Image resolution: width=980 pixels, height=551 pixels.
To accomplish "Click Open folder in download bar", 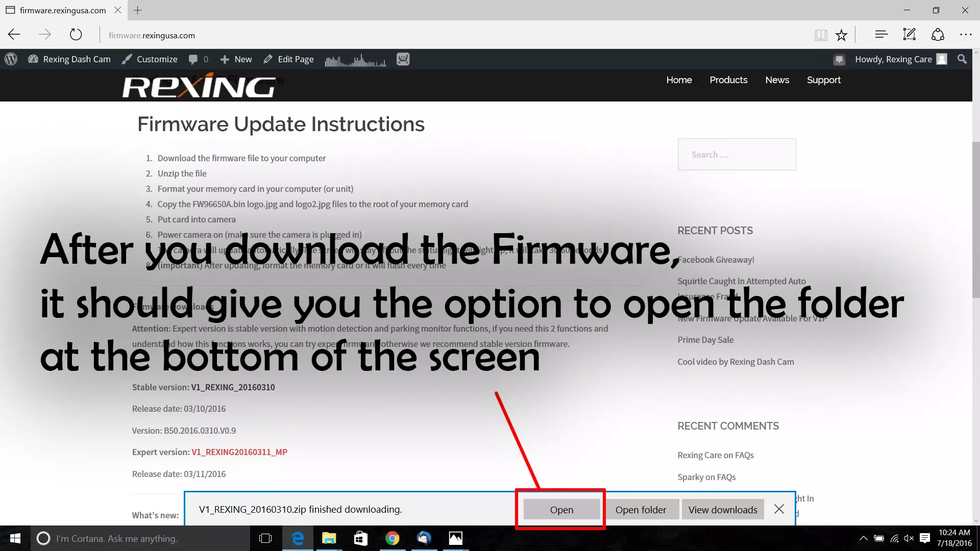I will pos(641,510).
